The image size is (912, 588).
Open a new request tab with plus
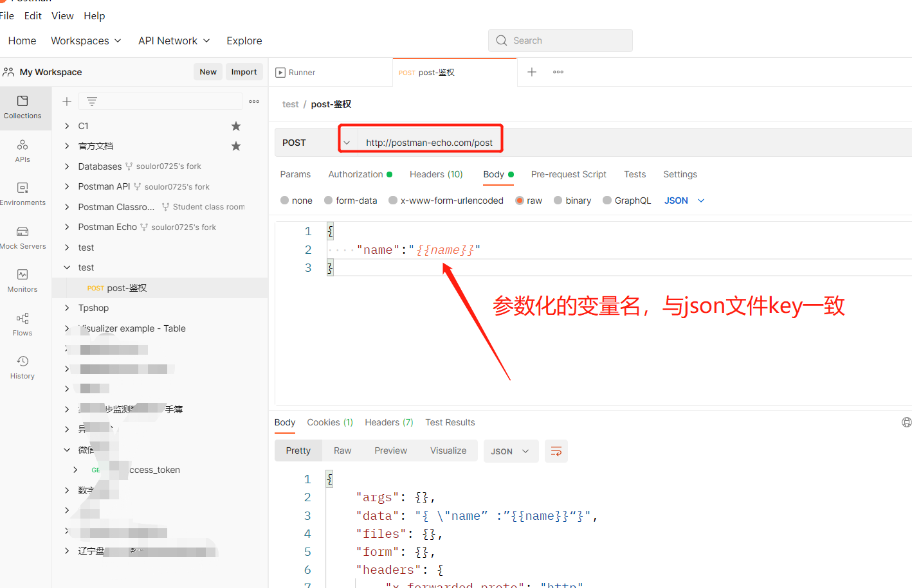[x=532, y=72]
